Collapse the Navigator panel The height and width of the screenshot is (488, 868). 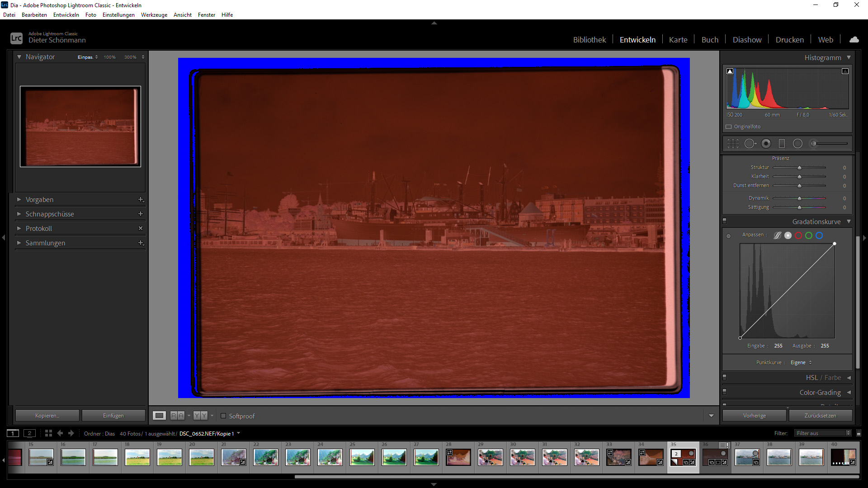[x=19, y=57]
